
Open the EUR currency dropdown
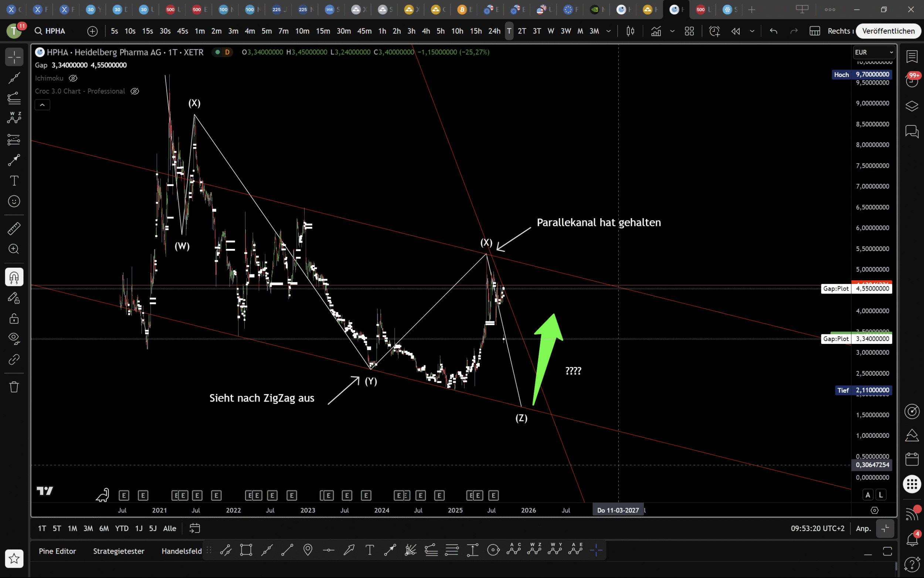pos(874,52)
